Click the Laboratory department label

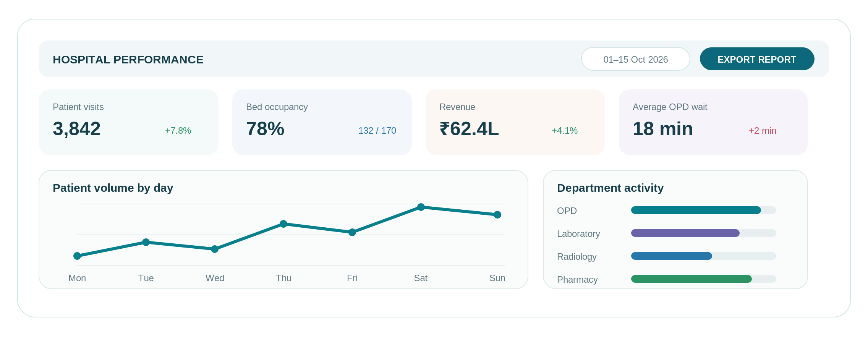[578, 234]
